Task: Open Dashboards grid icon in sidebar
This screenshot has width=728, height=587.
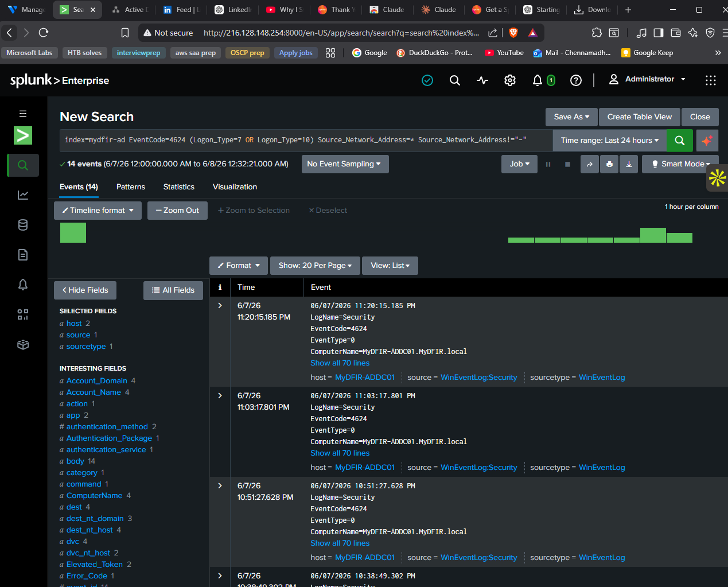Action: pyautogui.click(x=23, y=314)
